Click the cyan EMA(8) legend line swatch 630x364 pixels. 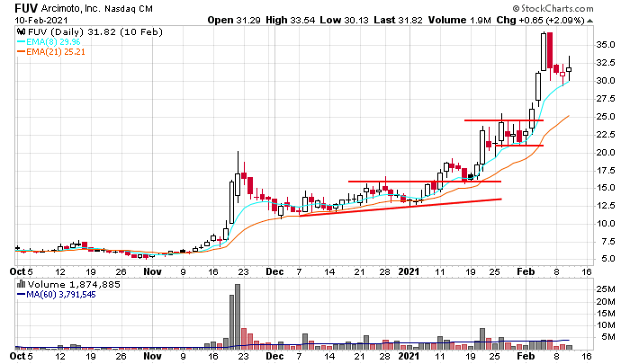coord(21,41)
